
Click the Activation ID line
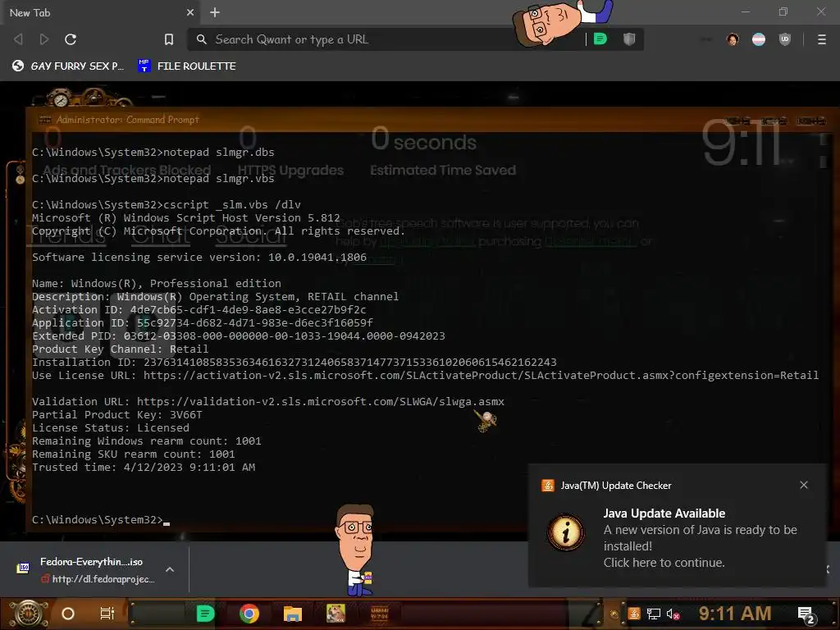(x=199, y=309)
